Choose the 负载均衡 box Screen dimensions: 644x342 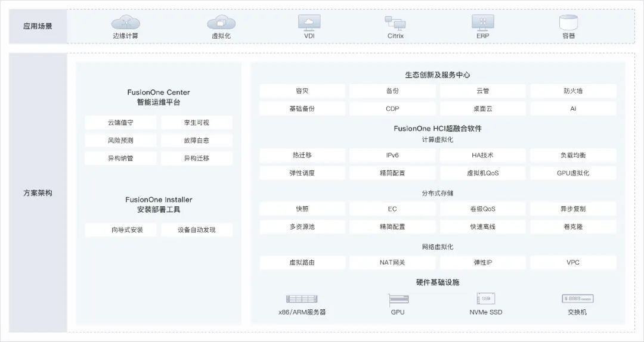point(573,155)
